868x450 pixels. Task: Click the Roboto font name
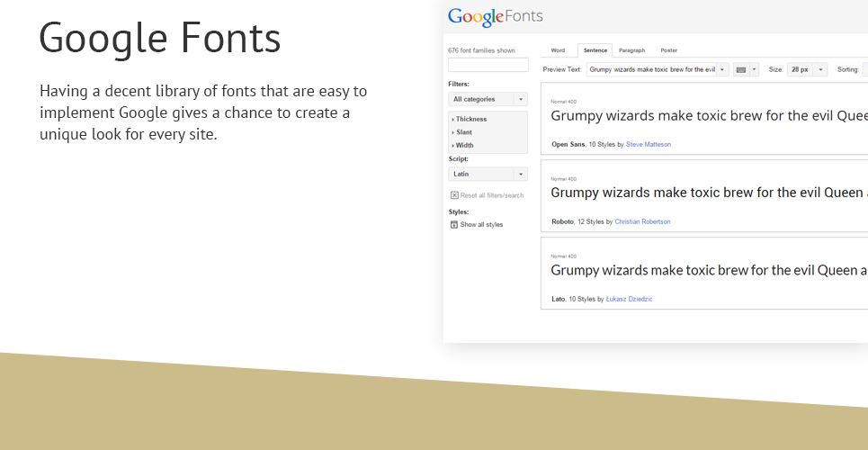[562, 221]
